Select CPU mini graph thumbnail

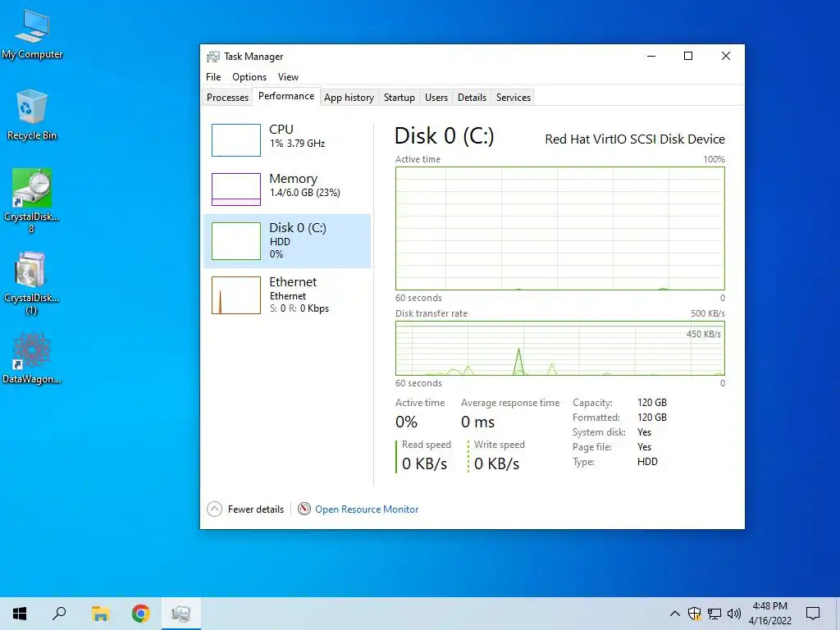click(236, 139)
